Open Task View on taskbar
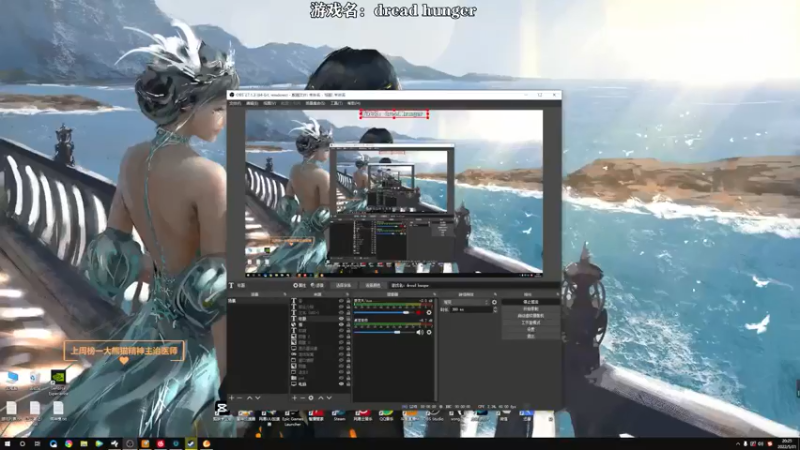The width and height of the screenshot is (800, 450). pos(37,444)
